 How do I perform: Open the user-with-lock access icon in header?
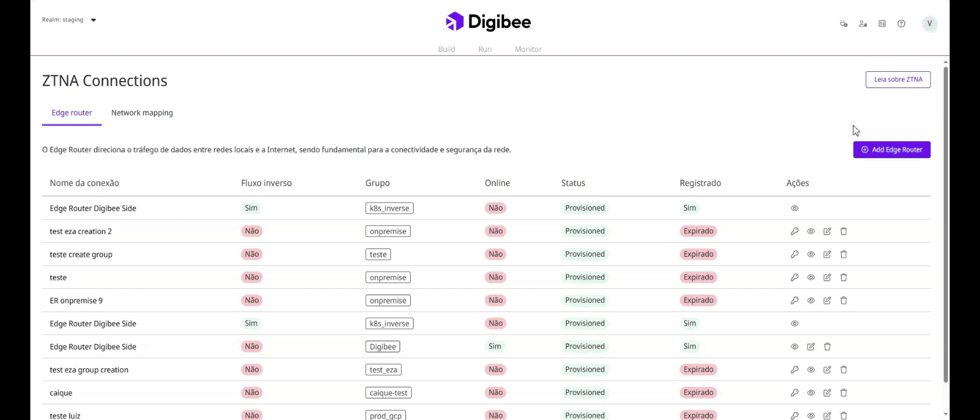coord(863,24)
